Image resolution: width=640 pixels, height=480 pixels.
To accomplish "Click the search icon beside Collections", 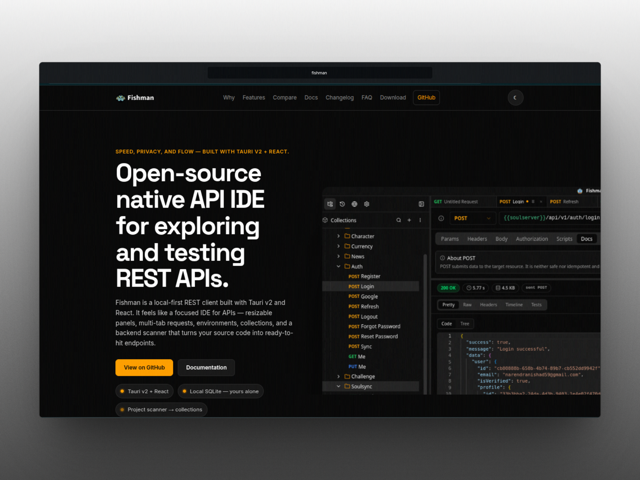I will point(398,220).
